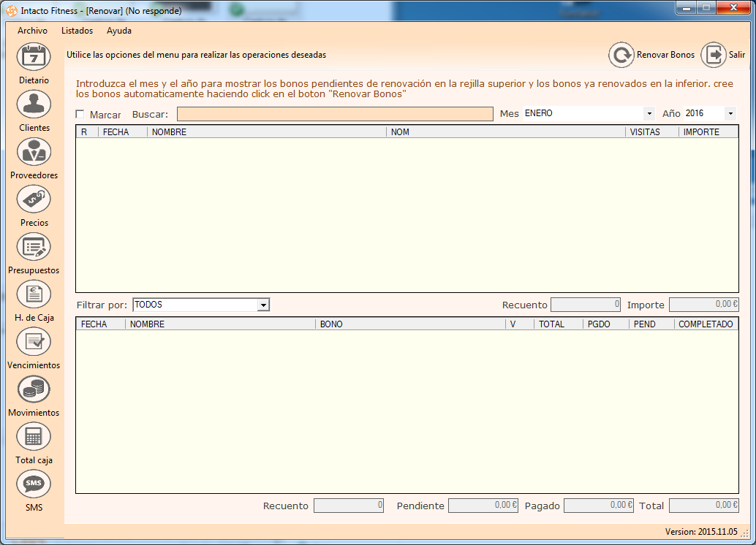Open the Archivo menu
756x545 pixels.
tap(32, 31)
